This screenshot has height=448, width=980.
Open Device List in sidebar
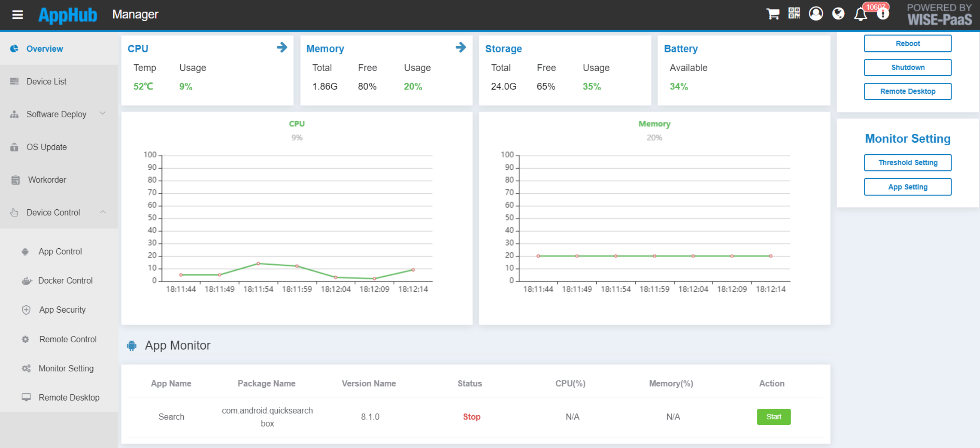tap(46, 81)
